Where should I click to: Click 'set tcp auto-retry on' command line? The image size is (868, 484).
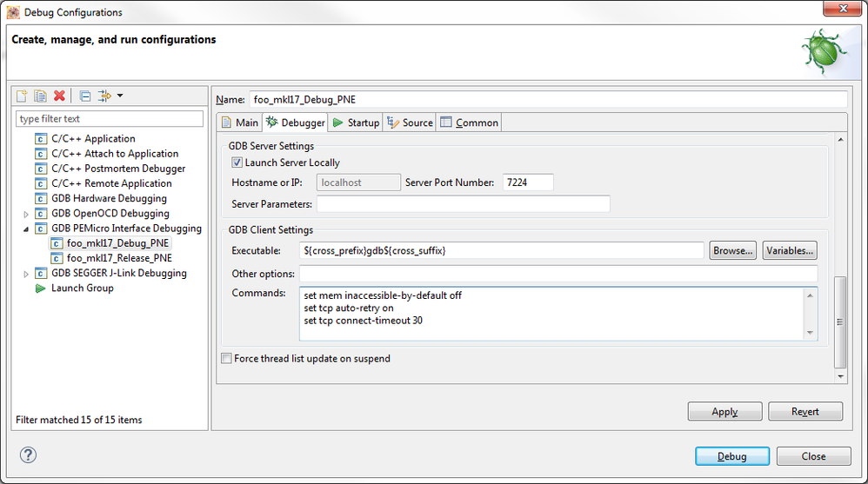pos(349,308)
